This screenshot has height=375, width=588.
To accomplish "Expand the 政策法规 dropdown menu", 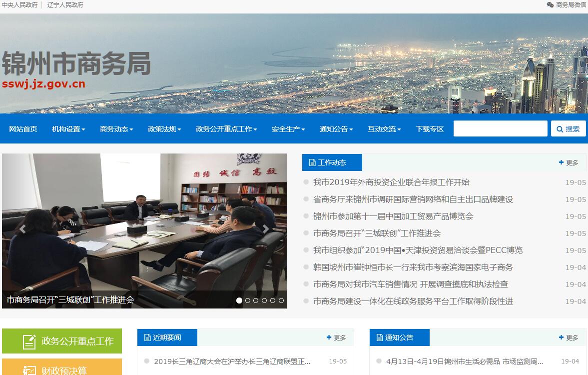I will [164, 129].
